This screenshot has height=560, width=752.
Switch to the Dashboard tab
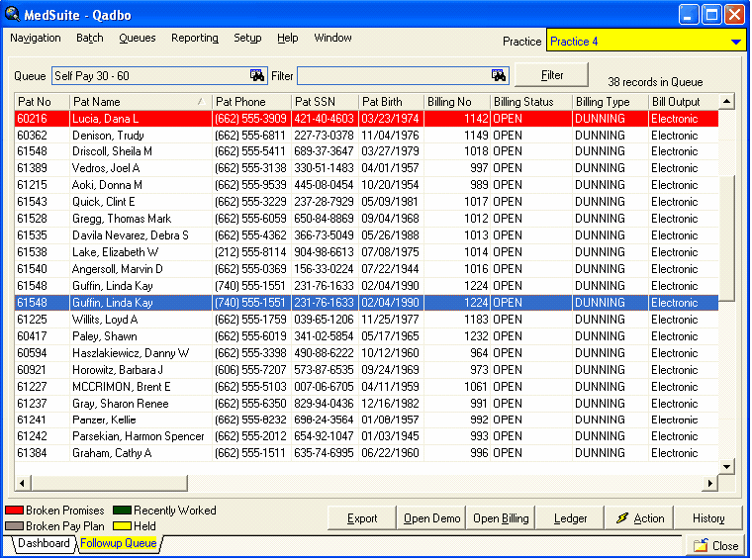44,543
